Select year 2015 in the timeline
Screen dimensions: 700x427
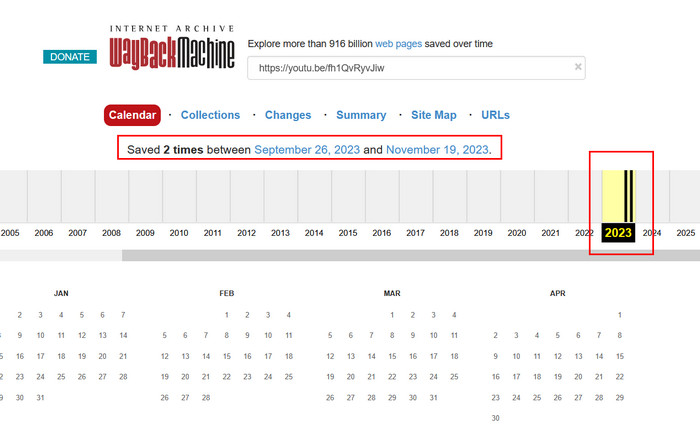pos(348,233)
